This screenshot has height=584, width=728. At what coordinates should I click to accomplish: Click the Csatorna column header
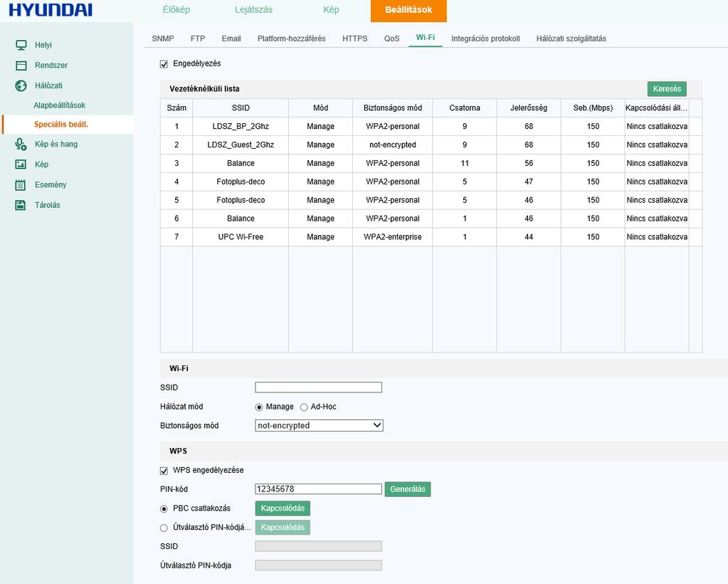click(464, 108)
